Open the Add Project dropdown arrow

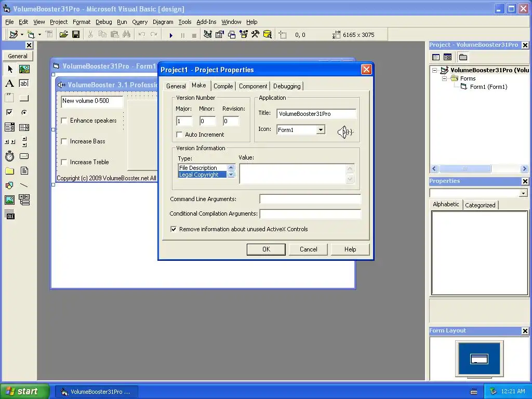click(x=22, y=34)
